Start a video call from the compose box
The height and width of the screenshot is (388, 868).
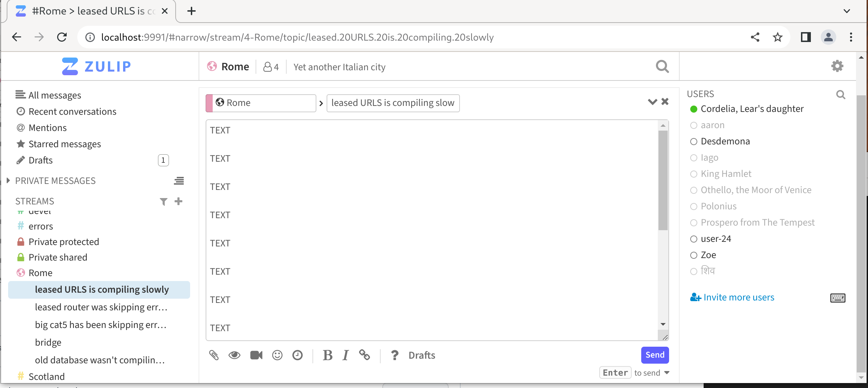pyautogui.click(x=256, y=355)
